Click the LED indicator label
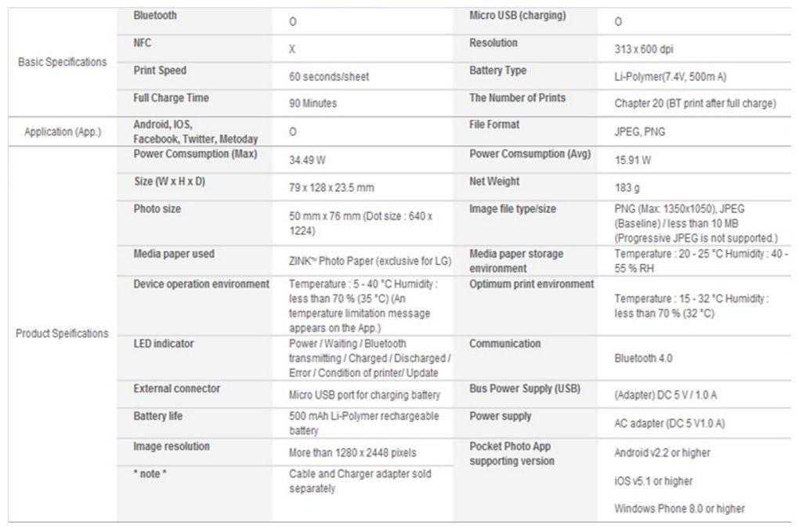 point(164,343)
